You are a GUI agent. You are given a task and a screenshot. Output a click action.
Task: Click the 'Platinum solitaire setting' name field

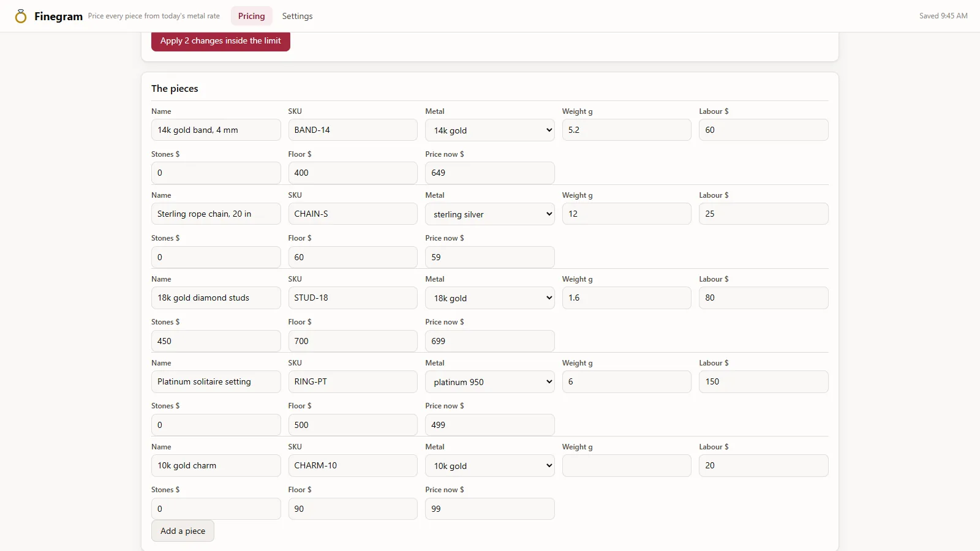click(216, 381)
